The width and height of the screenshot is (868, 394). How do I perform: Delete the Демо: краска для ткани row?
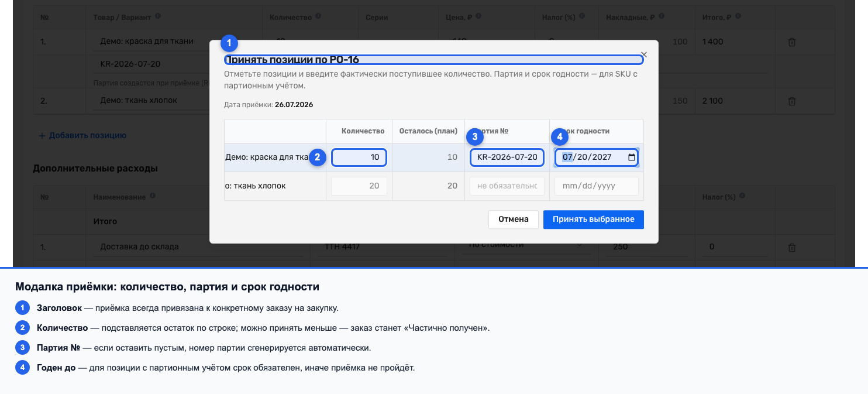pos(791,42)
